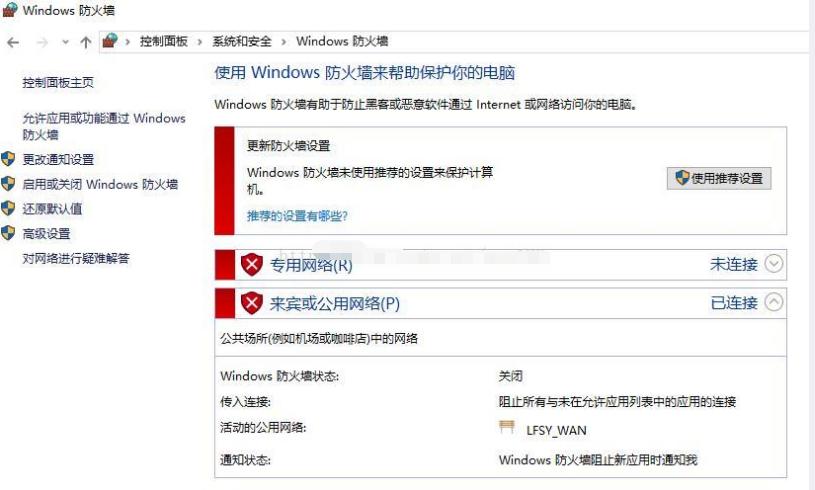Viewport: 815px width, 490px height.
Task: Click 系统和安全 in the breadcrumb path
Action: [x=242, y=42]
